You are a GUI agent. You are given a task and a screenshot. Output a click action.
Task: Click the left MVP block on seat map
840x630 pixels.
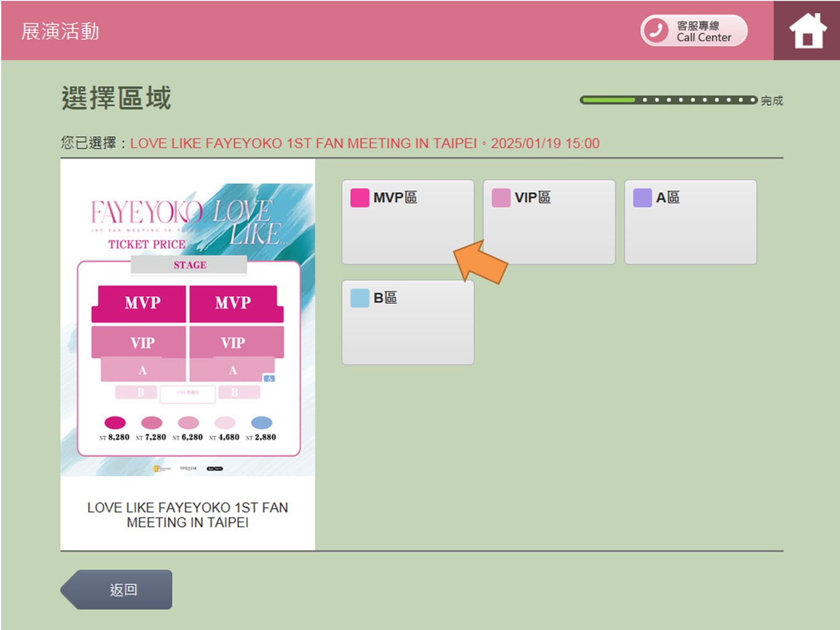click(141, 303)
